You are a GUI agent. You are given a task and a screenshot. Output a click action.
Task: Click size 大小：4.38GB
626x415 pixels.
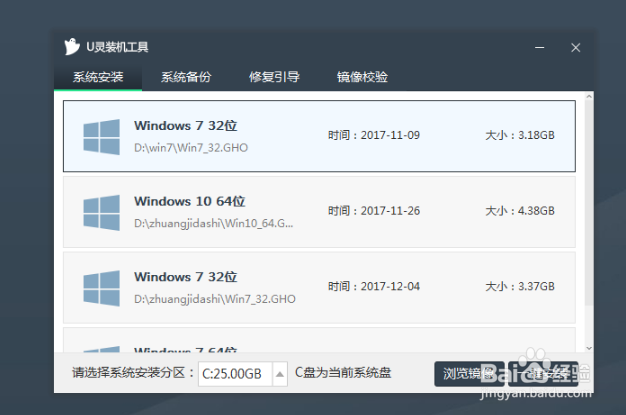(520, 211)
